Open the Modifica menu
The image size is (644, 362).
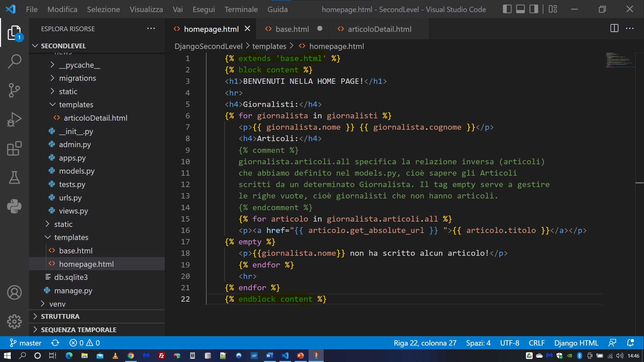[x=62, y=9]
